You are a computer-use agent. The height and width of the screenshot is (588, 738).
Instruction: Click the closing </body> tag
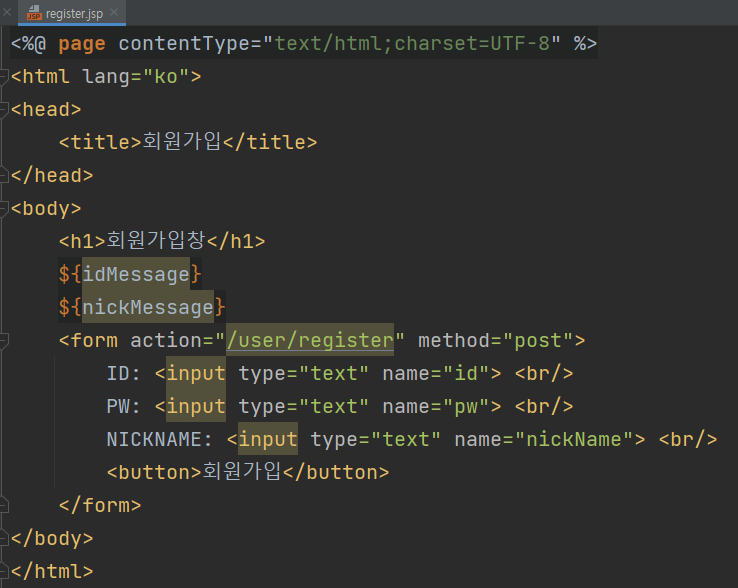tap(52, 538)
